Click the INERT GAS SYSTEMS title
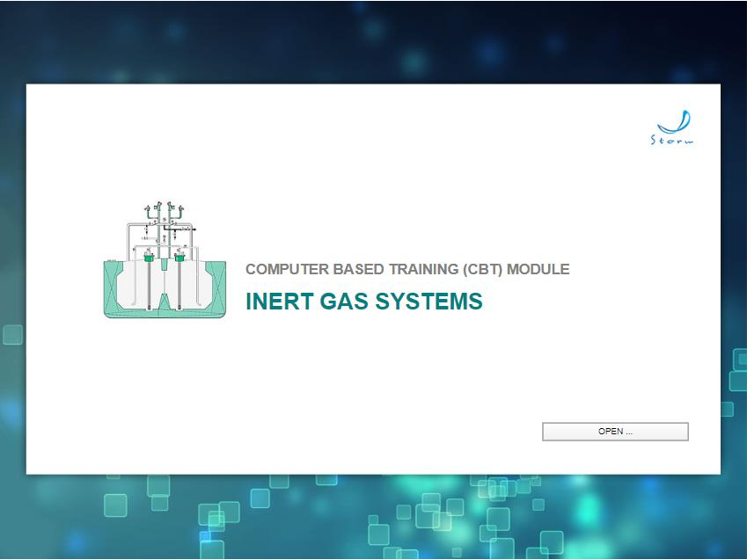 click(x=363, y=302)
